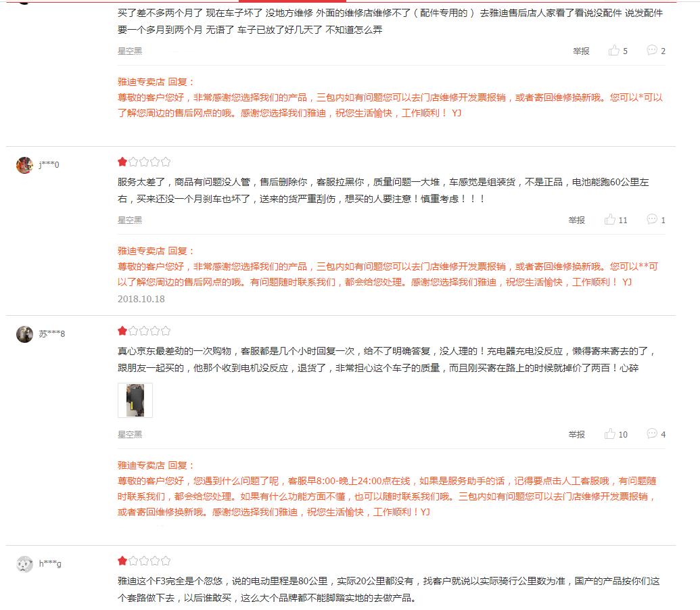Open comments via the bubble icon on j***0's review
Screen dimensions: 700x610
[x=651, y=219]
